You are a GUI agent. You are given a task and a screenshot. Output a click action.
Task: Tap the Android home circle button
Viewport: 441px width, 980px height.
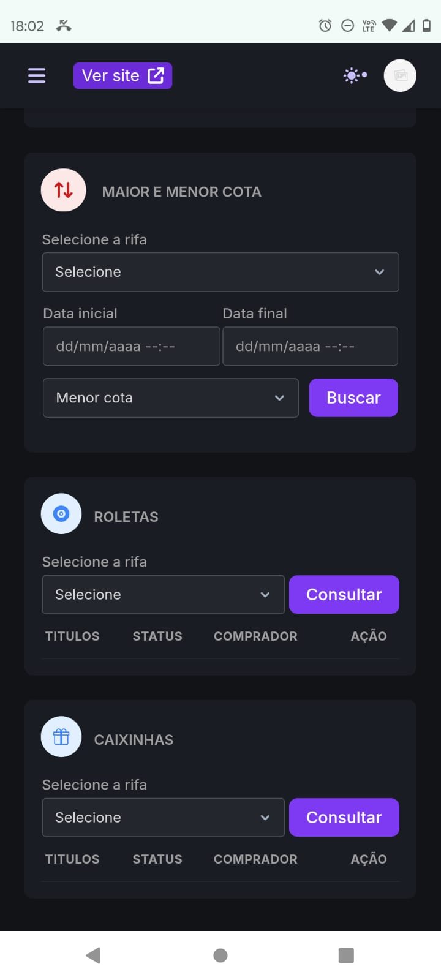[221, 955]
